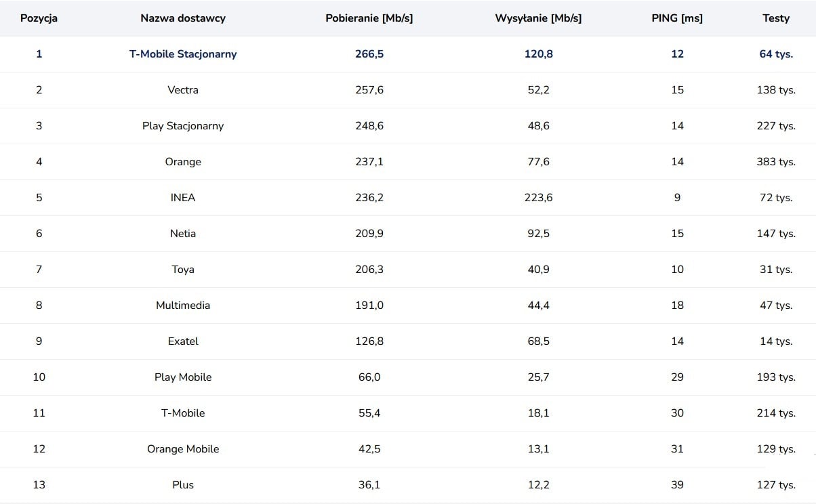Click the Pozycja column header
The height and width of the screenshot is (504, 816).
point(39,18)
